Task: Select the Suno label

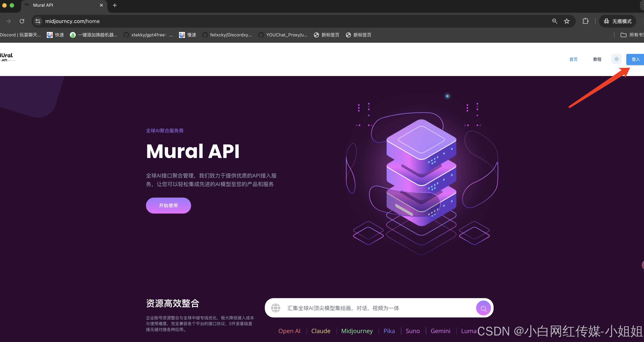Action: [412, 331]
